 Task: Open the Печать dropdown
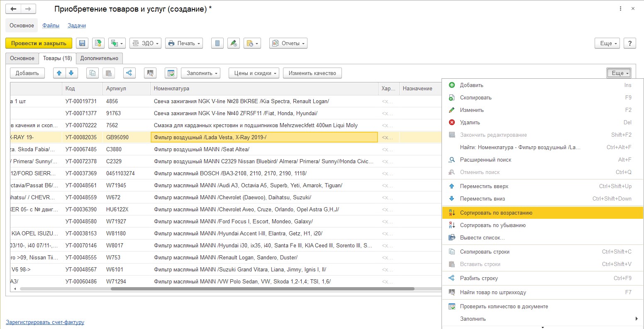click(184, 44)
